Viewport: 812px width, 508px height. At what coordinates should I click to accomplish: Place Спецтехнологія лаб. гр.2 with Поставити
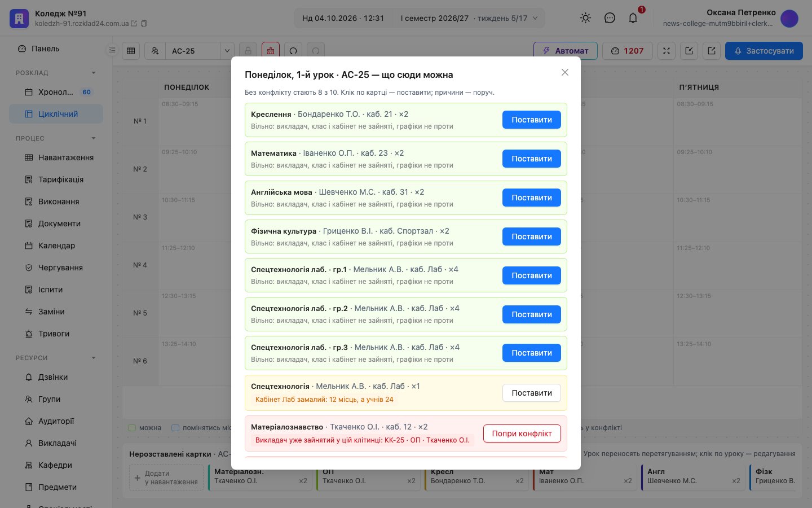(x=532, y=314)
